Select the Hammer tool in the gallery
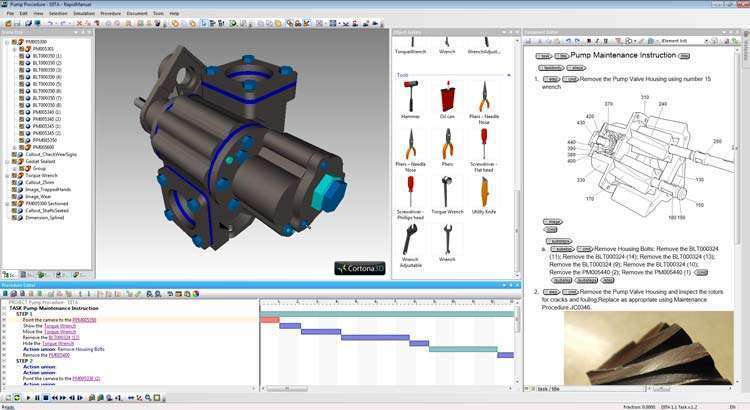The width and height of the screenshot is (750, 410). click(410, 97)
